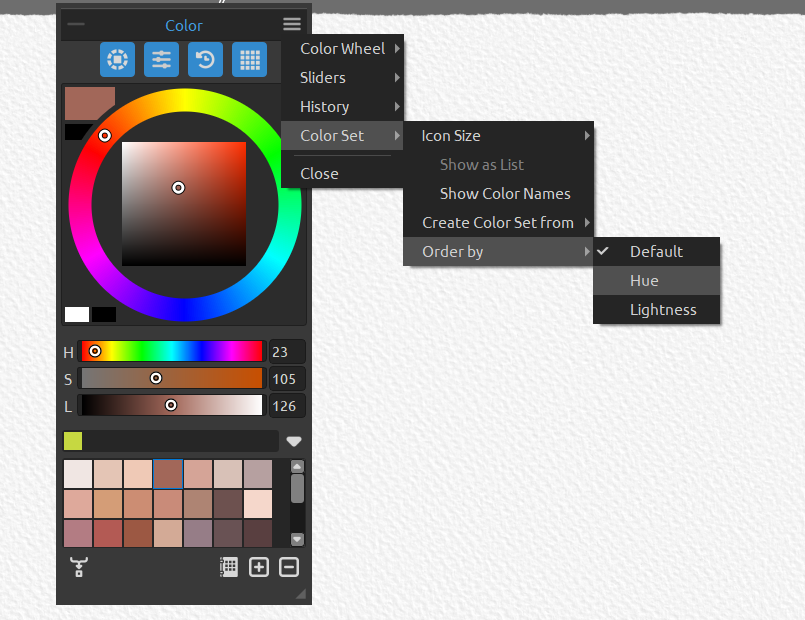
Task: Click the swatch palette scrollbar
Action: (x=297, y=490)
